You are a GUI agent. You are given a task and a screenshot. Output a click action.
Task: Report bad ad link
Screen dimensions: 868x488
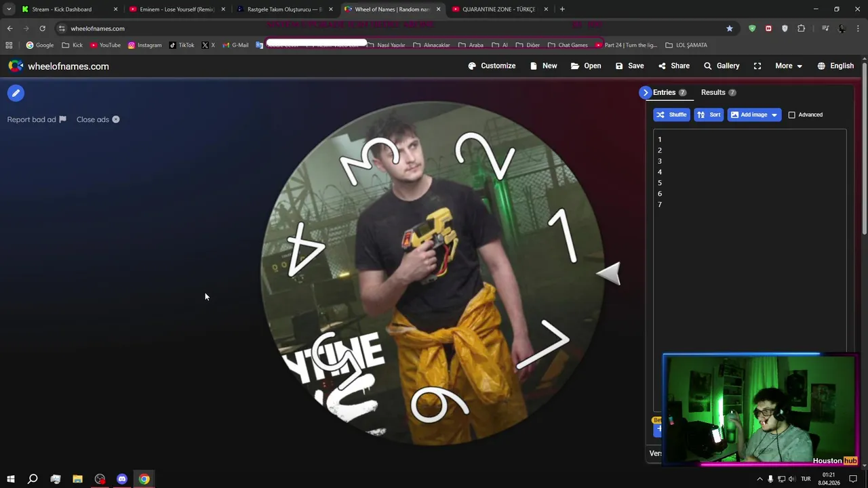(x=37, y=119)
